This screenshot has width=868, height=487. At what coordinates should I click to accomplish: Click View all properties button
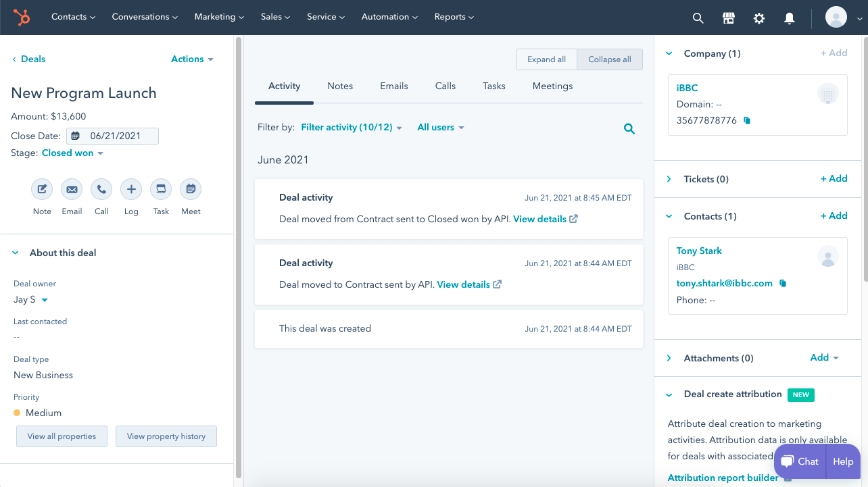[x=62, y=436]
